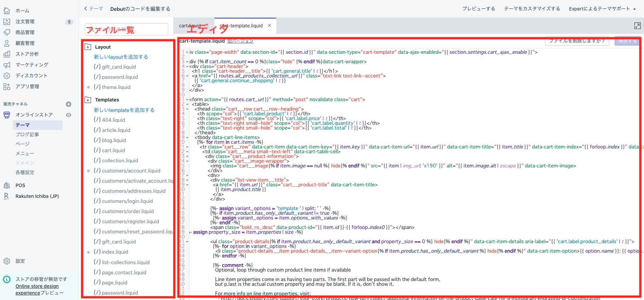The height and width of the screenshot is (300, 644).
Task: Collapse the Layout folder
Action: pos(88,47)
